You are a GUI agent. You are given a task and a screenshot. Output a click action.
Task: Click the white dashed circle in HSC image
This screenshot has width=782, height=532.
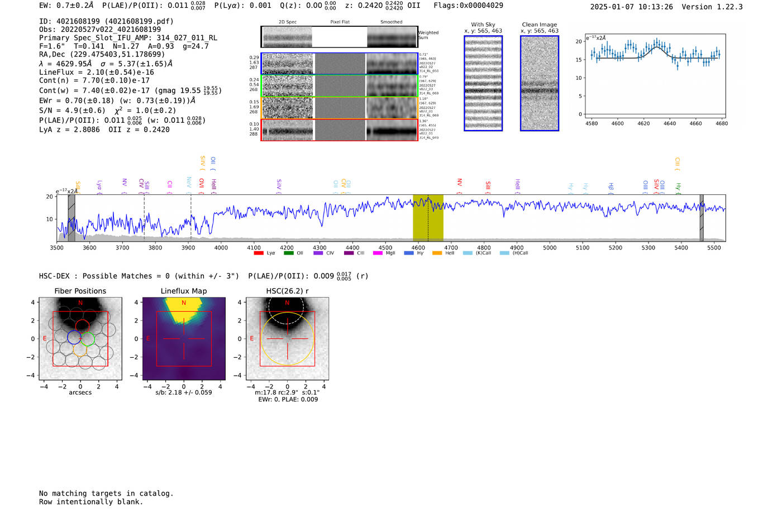(286, 306)
